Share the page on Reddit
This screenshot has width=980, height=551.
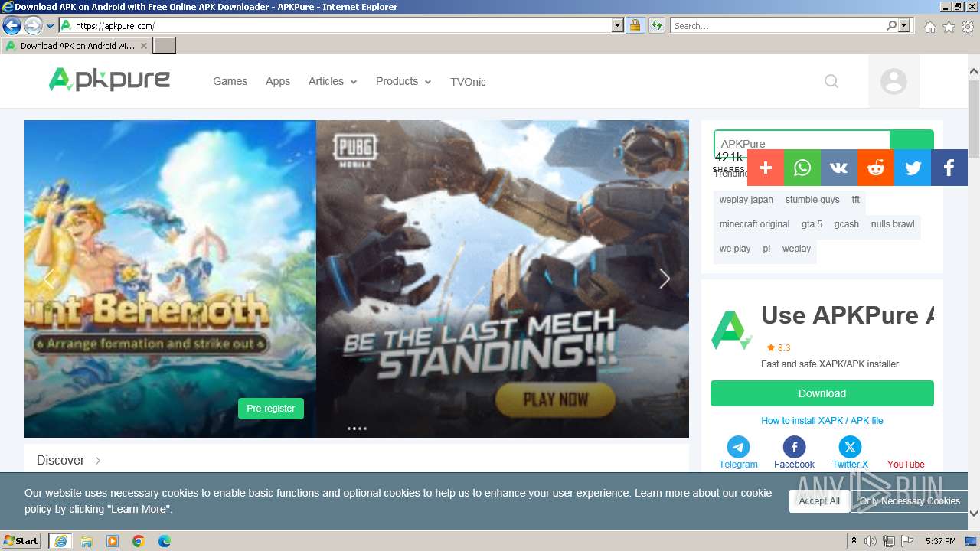[x=876, y=168]
